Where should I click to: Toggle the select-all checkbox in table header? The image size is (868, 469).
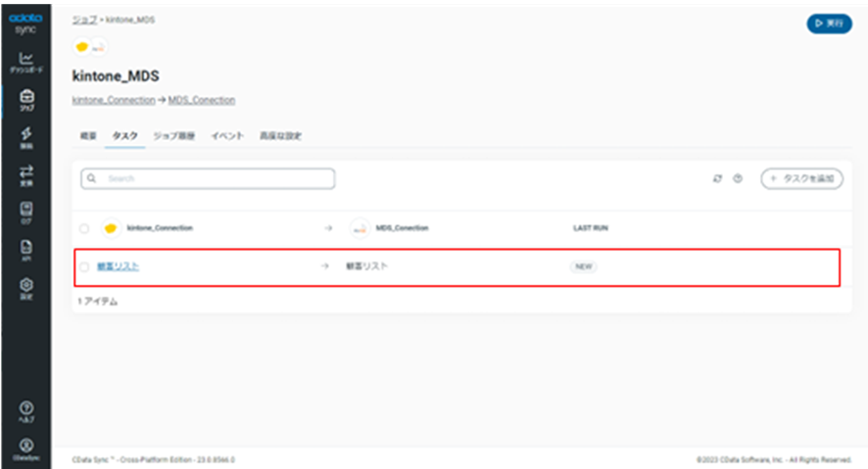pos(84,228)
